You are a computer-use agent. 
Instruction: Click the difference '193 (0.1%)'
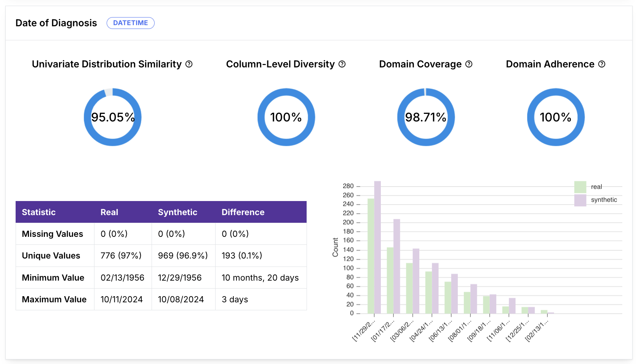click(242, 255)
